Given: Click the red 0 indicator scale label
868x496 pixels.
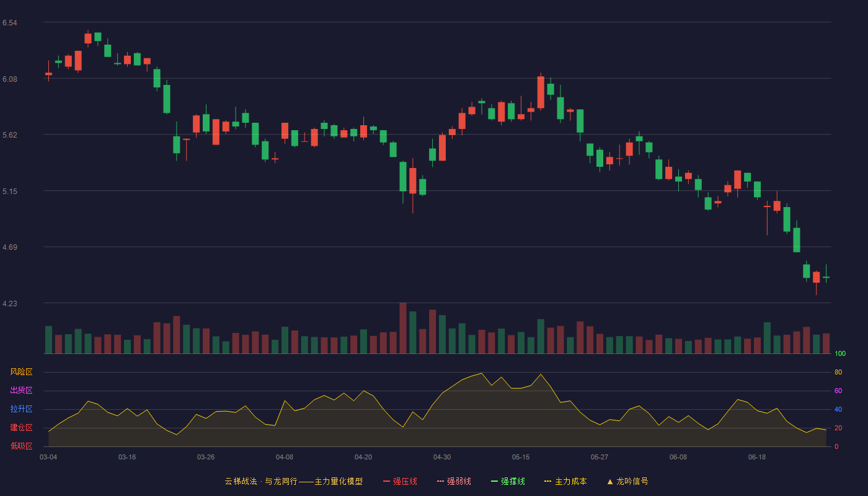Looking at the screenshot, I should [x=836, y=447].
